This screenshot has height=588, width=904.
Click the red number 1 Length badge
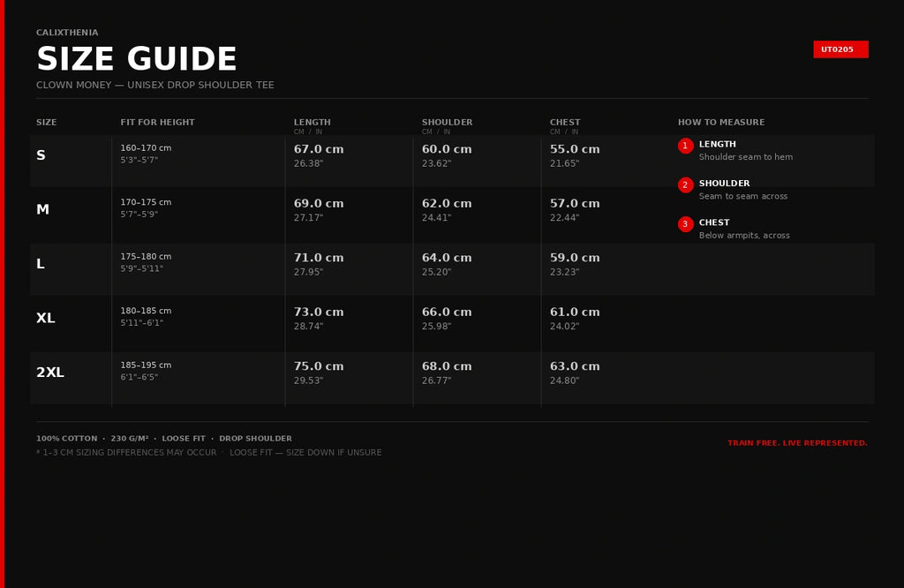point(685,146)
